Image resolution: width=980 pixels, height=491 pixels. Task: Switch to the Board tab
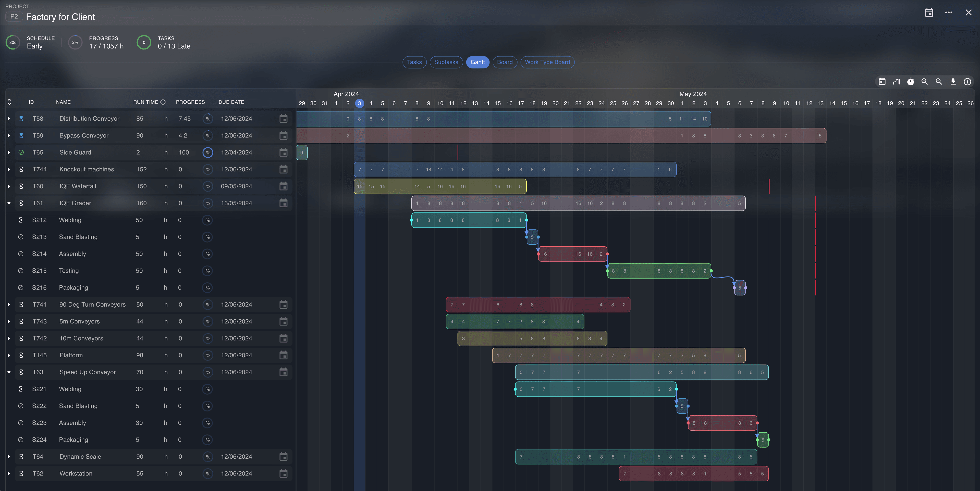pyautogui.click(x=505, y=62)
